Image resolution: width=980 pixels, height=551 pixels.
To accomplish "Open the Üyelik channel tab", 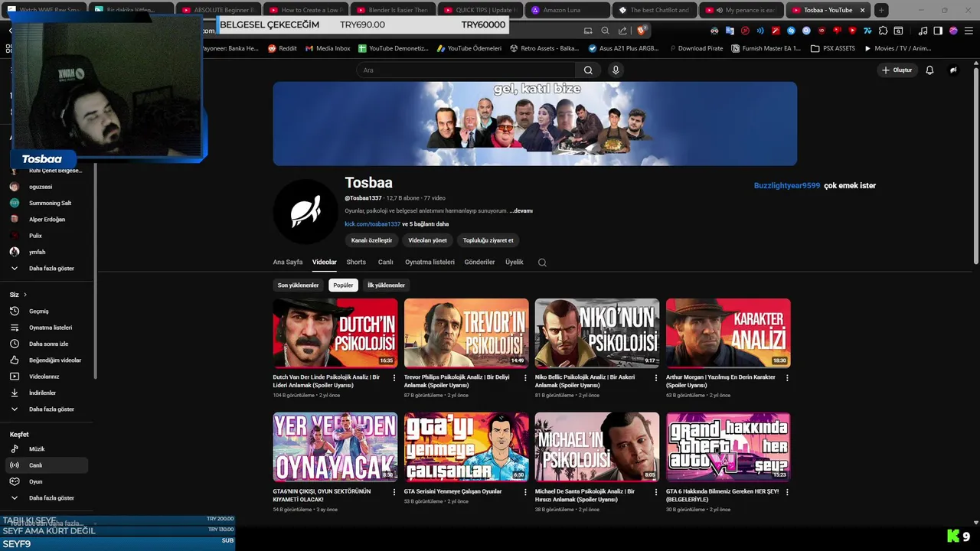I will tap(514, 262).
